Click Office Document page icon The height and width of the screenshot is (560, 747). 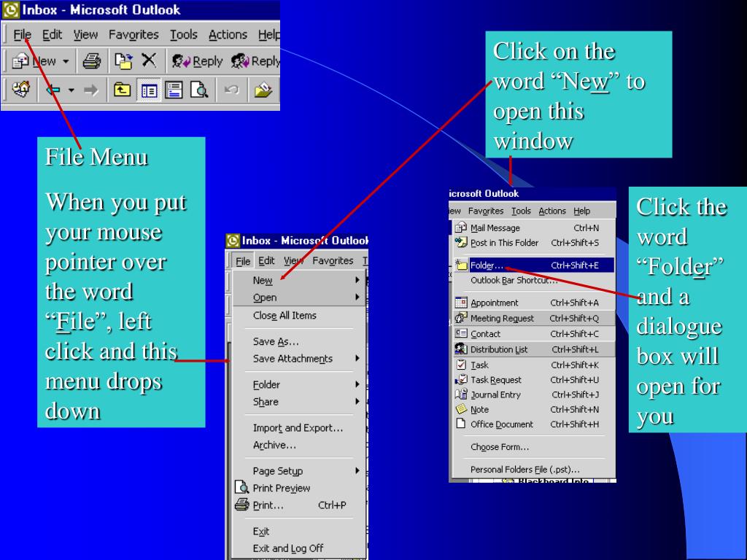coord(461,424)
